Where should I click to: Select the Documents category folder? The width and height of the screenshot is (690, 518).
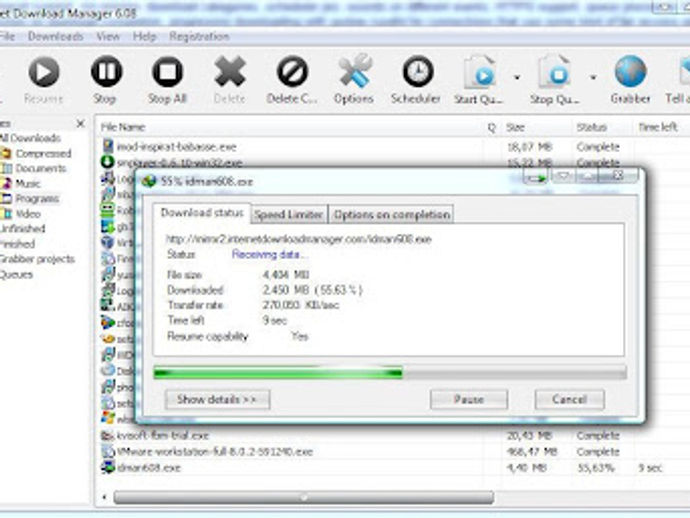pos(40,169)
